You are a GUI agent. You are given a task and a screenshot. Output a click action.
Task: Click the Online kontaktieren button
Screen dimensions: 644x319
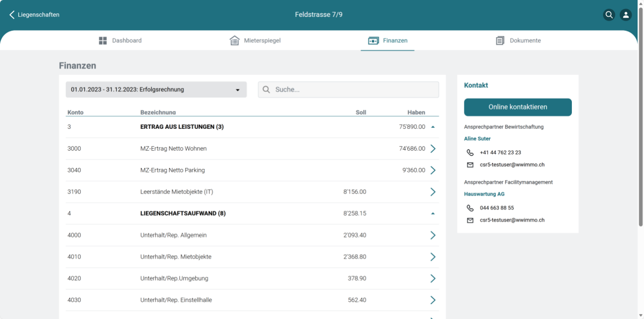(518, 107)
